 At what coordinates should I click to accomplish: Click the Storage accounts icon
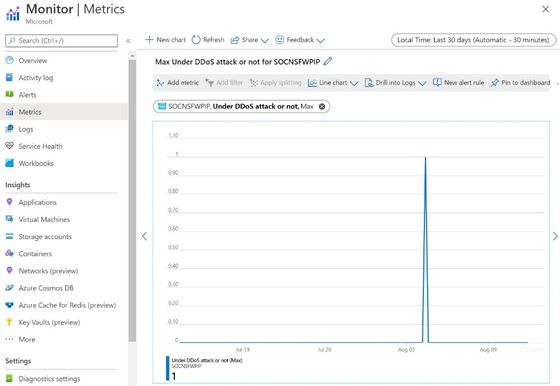10,236
